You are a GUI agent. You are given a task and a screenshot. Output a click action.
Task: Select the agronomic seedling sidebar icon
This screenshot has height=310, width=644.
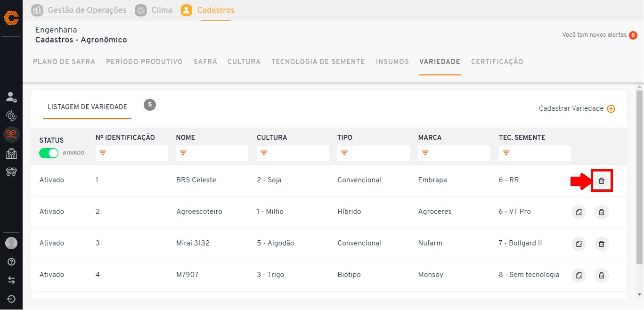pyautogui.click(x=11, y=135)
